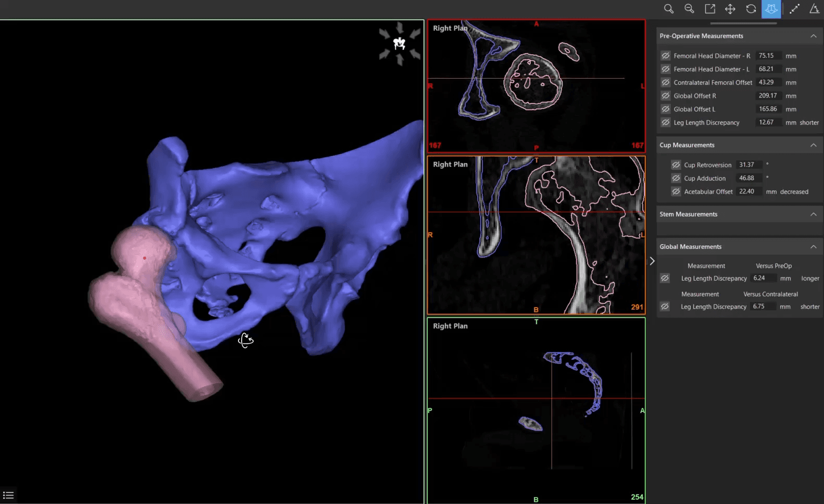Activate the pan move tool
This screenshot has width=824, height=504.
click(x=730, y=9)
